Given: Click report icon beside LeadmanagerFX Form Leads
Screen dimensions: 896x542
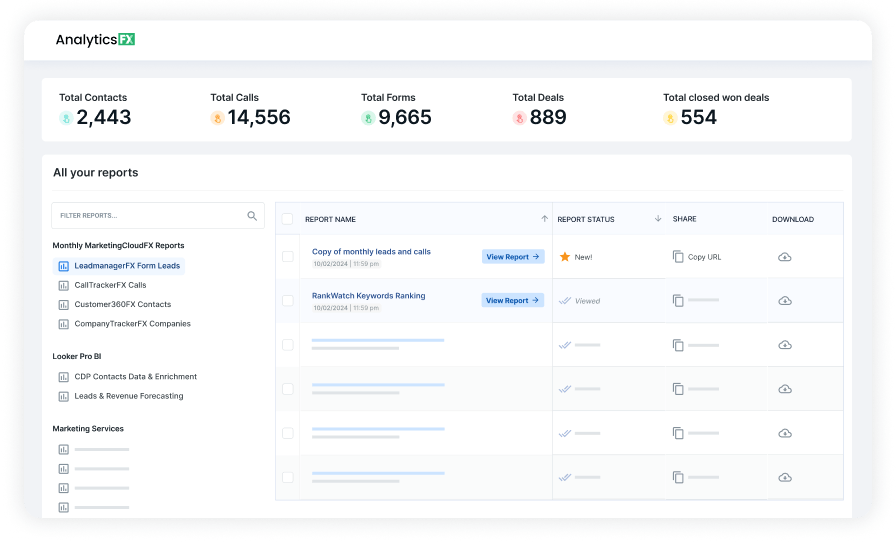Looking at the screenshot, I should click(63, 266).
